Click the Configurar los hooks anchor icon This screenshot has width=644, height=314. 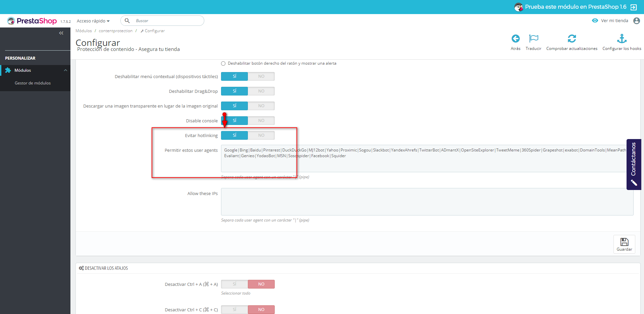tap(622, 39)
